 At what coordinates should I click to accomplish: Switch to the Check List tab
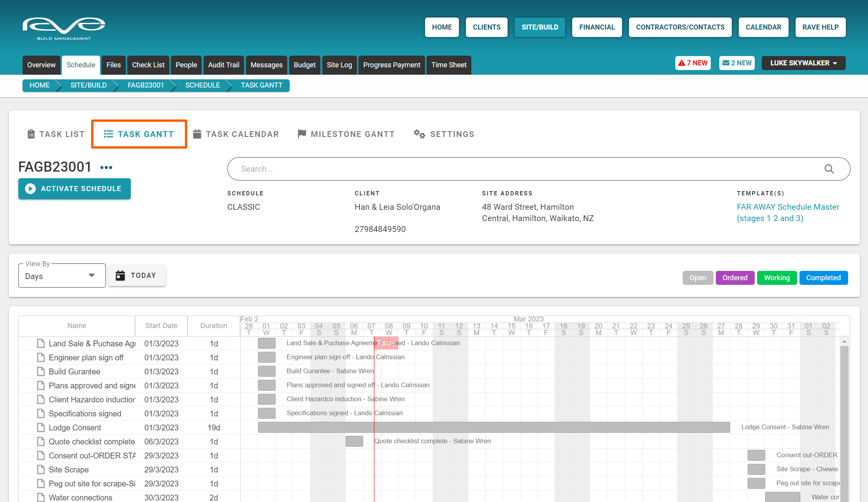point(148,65)
